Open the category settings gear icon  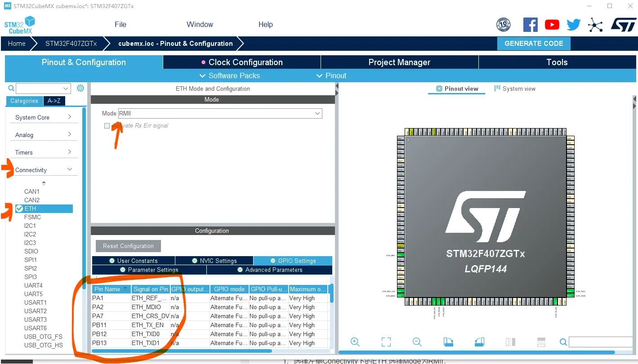80,88
